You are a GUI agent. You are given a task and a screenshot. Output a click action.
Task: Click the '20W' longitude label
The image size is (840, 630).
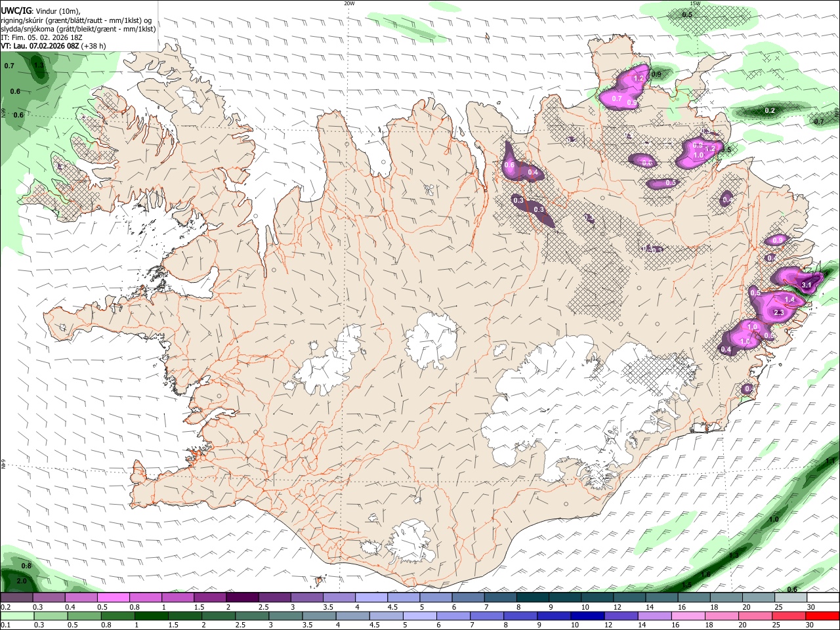tap(349, 3)
